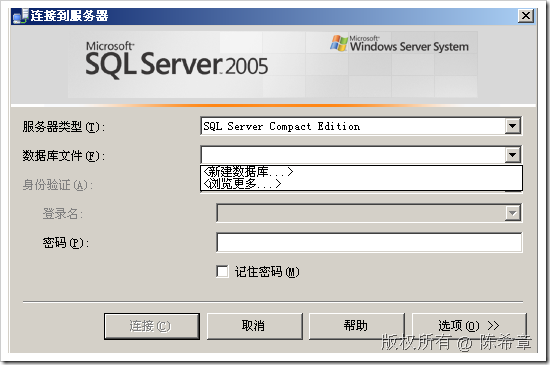
Task: Click the 登录名 label text
Action: (62, 214)
